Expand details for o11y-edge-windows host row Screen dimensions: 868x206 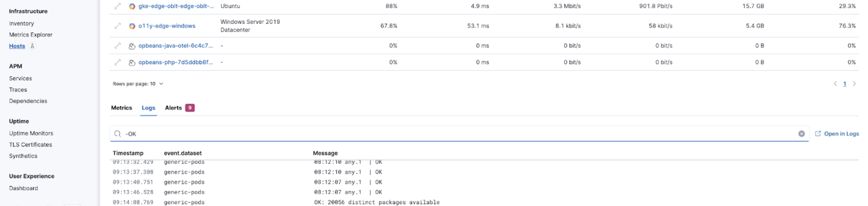pyautogui.click(x=117, y=26)
